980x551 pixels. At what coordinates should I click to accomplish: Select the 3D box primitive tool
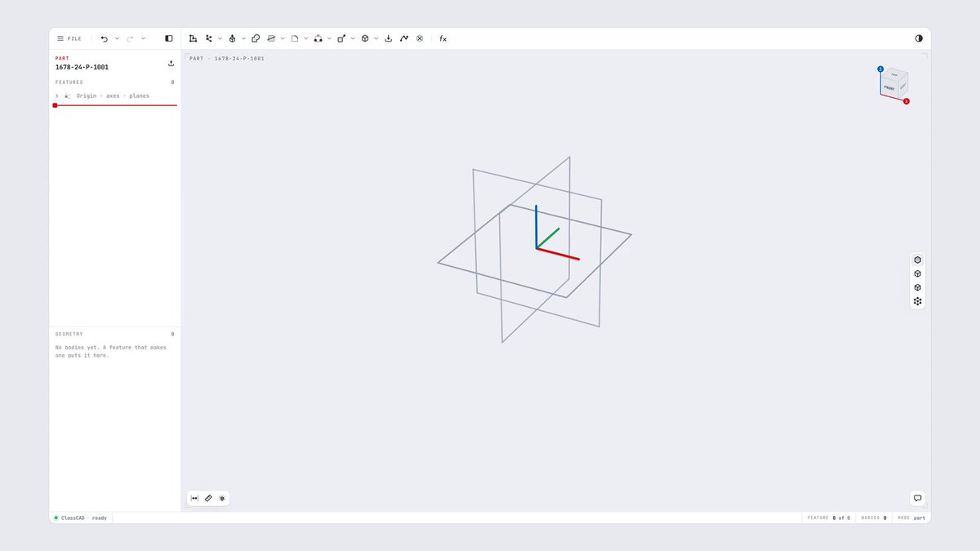pos(365,38)
